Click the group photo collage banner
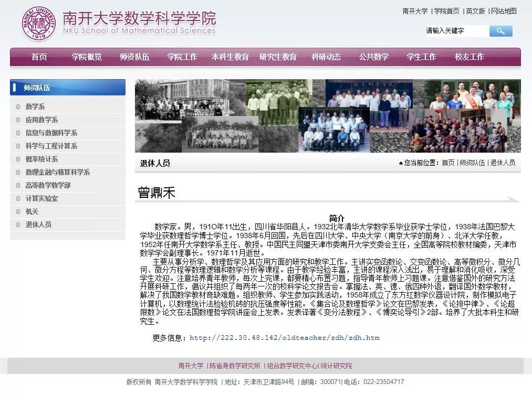Screen dimensions: 532x395 (x=328, y=116)
